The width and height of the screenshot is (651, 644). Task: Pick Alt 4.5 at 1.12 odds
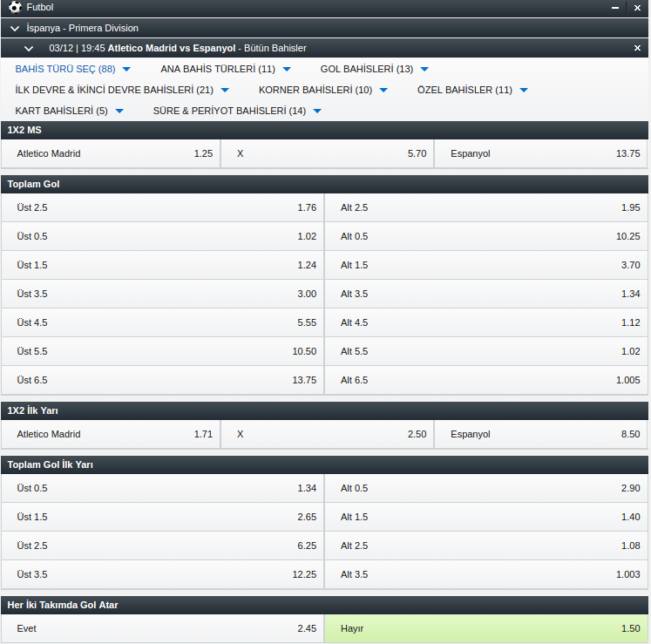click(485, 322)
